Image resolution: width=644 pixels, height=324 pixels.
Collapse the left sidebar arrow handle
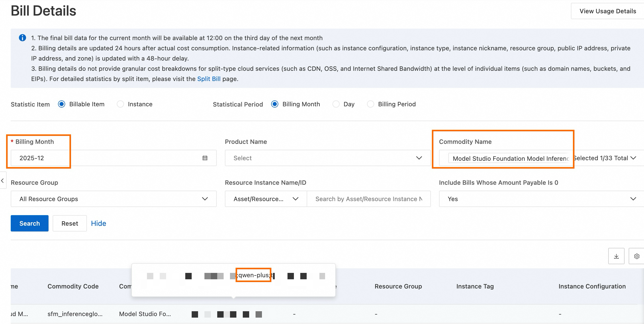[x=3, y=181]
